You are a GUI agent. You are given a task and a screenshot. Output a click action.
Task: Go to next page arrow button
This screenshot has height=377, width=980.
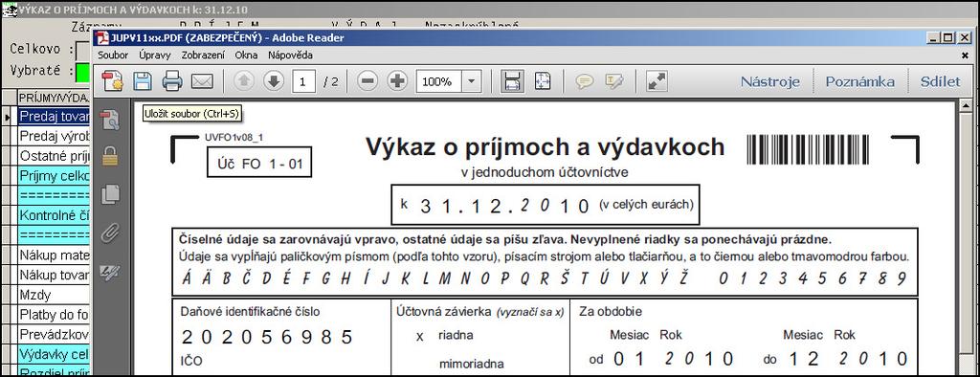click(274, 81)
